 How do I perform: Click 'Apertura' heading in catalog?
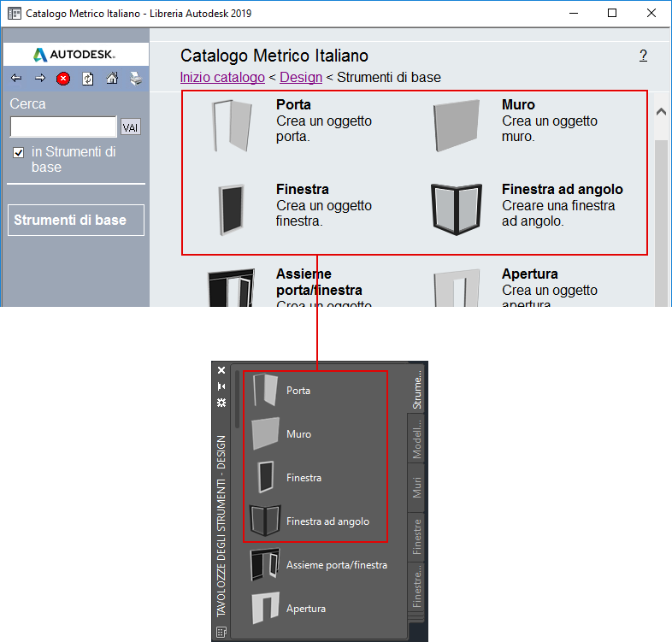tap(530, 274)
